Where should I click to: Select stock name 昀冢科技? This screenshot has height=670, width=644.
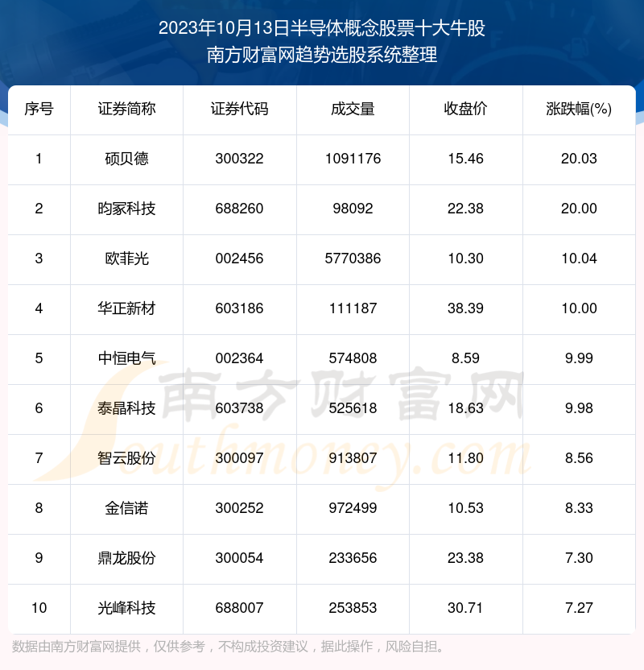coord(126,209)
